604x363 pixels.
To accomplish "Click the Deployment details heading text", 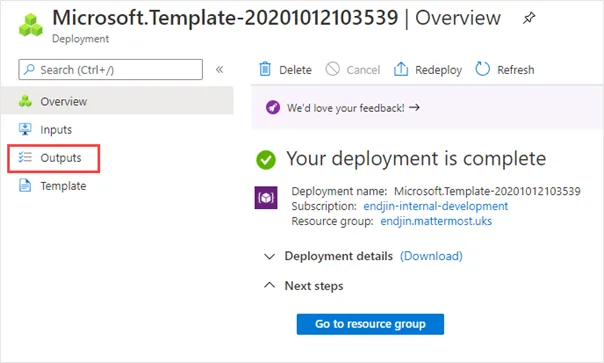I will click(x=339, y=256).
